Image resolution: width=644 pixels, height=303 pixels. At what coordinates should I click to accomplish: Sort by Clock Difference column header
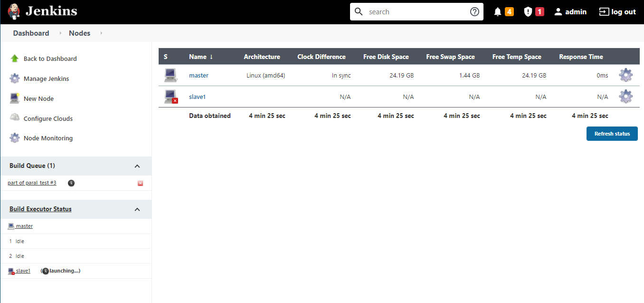(322, 57)
